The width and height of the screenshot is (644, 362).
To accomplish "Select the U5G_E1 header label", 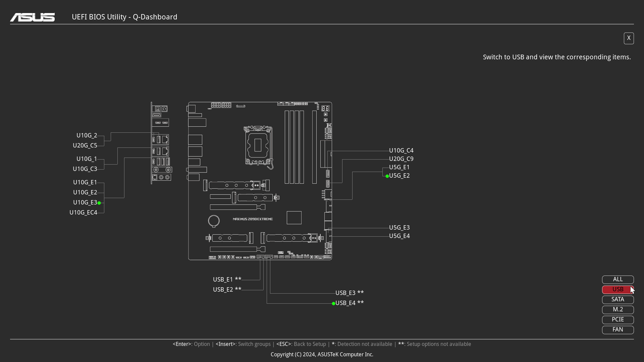I will click(399, 167).
